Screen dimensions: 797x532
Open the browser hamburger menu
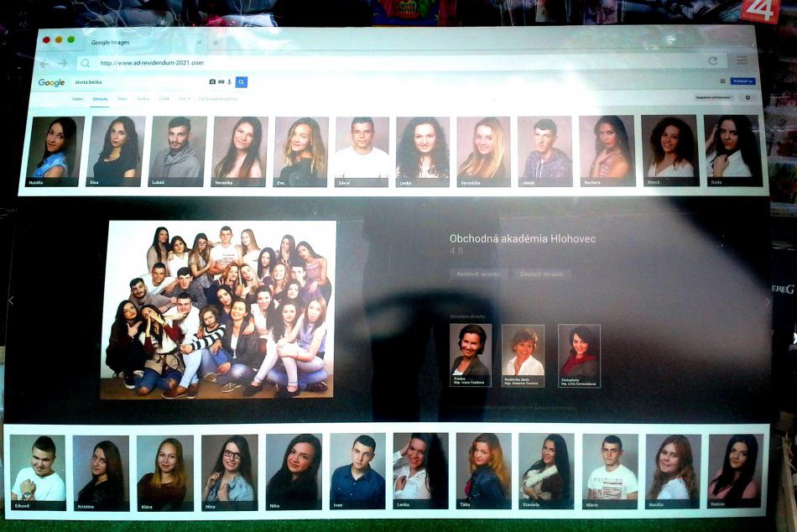tap(742, 60)
